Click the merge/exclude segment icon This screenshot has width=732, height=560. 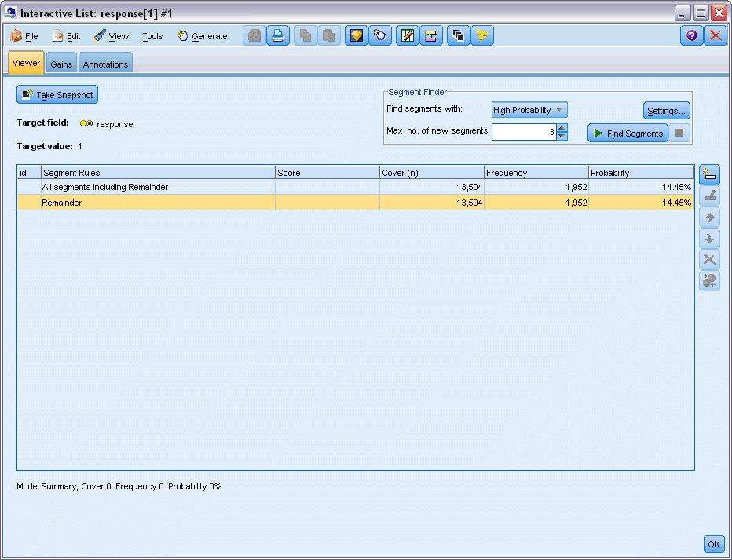(x=709, y=281)
